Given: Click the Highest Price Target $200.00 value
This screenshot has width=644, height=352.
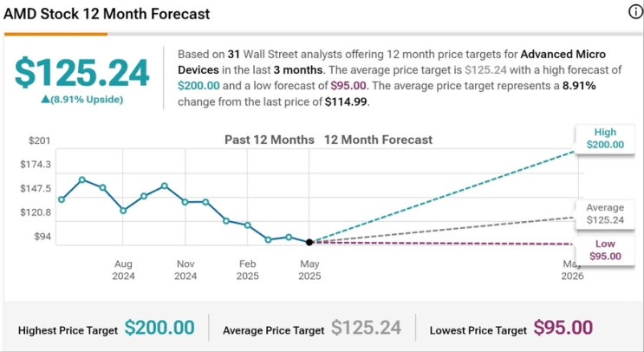Looking at the screenshot, I should click(159, 328).
